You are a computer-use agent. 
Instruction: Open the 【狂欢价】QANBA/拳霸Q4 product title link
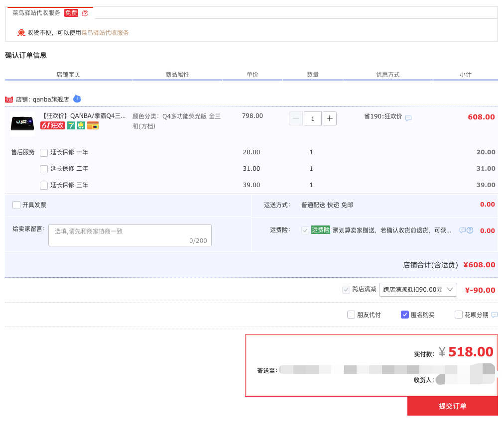[x=84, y=116]
